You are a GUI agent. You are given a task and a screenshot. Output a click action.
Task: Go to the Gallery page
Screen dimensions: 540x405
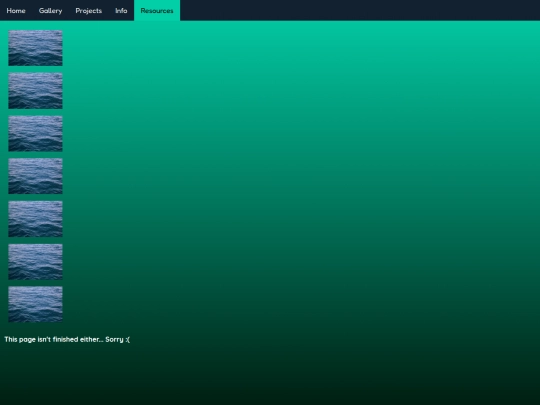click(x=50, y=11)
